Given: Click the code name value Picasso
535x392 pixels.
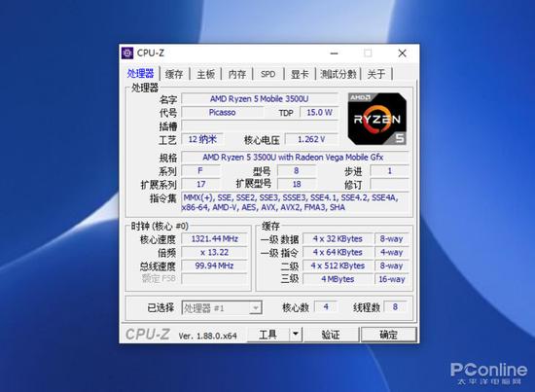Looking at the screenshot, I should pyautogui.click(x=222, y=112).
